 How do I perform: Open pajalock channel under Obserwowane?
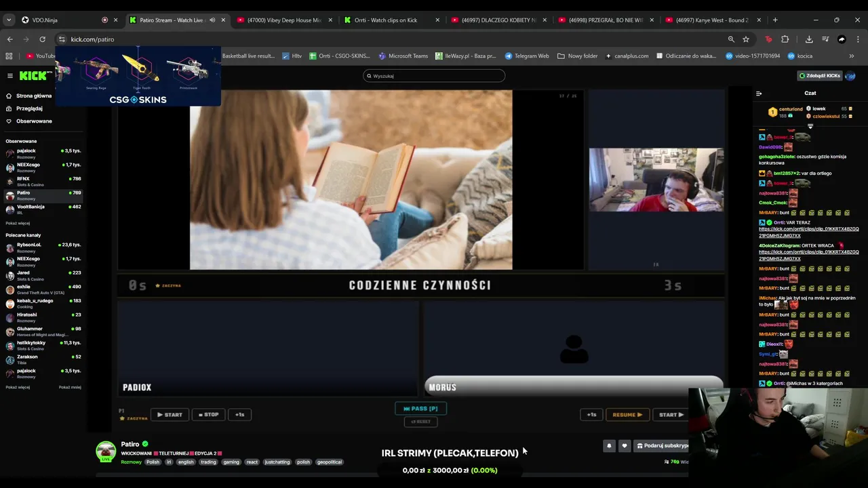[43, 153]
